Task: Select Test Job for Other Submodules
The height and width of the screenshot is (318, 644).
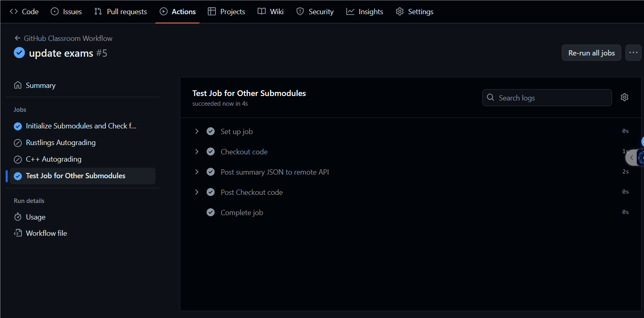Action: pos(83,176)
